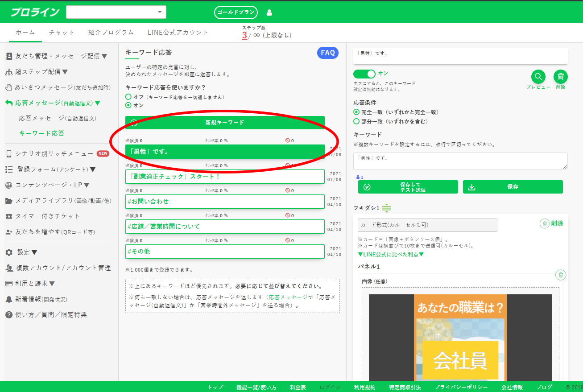Open footer link 機能一覧/使い方
This screenshot has width=583, height=392.
256,387
